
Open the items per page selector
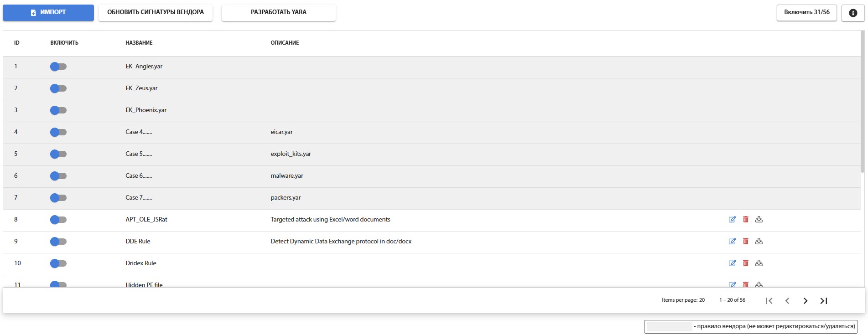pyautogui.click(x=702, y=300)
